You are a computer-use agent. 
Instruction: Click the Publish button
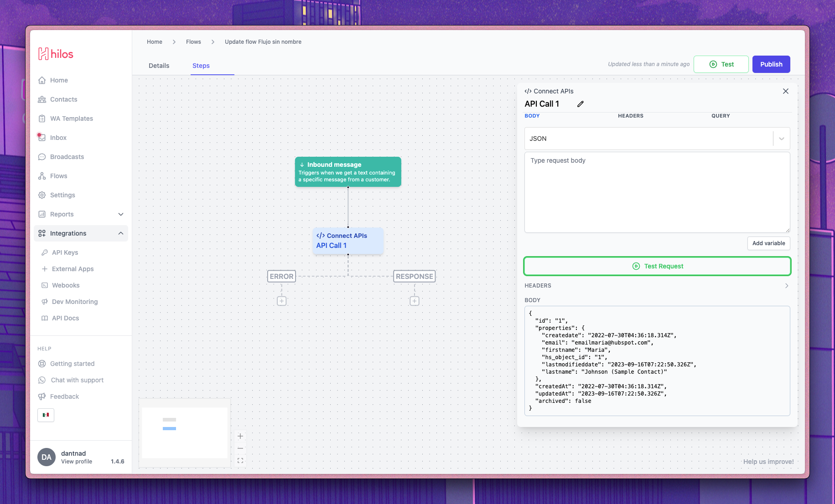coord(771,64)
